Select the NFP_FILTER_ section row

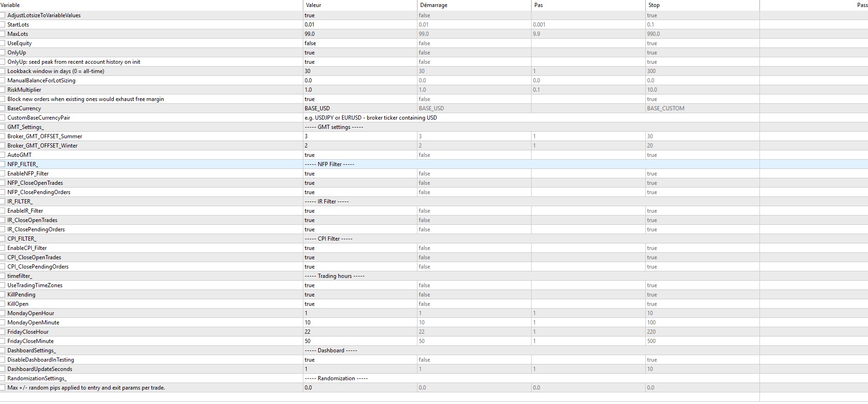pos(434,164)
